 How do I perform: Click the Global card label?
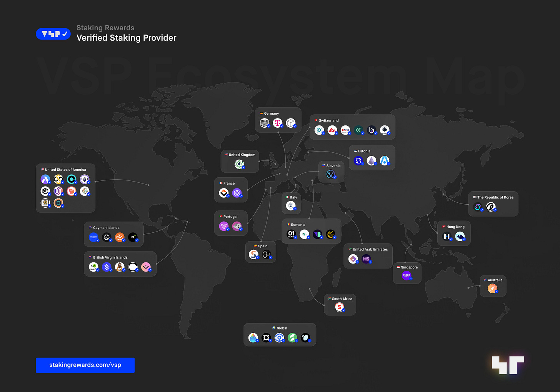tap(282, 328)
